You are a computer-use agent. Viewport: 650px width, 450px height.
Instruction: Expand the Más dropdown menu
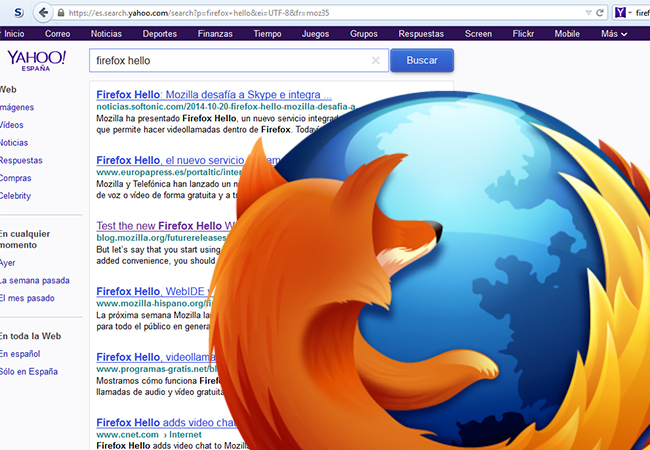pos(614,34)
